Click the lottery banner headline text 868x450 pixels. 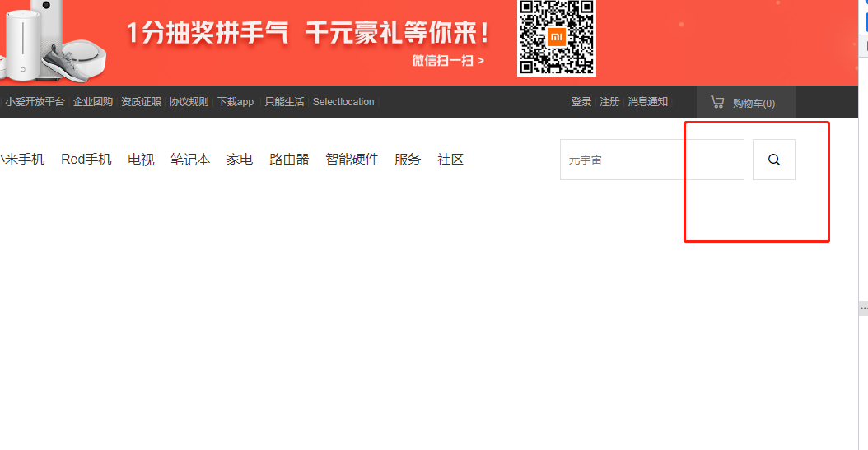(308, 33)
